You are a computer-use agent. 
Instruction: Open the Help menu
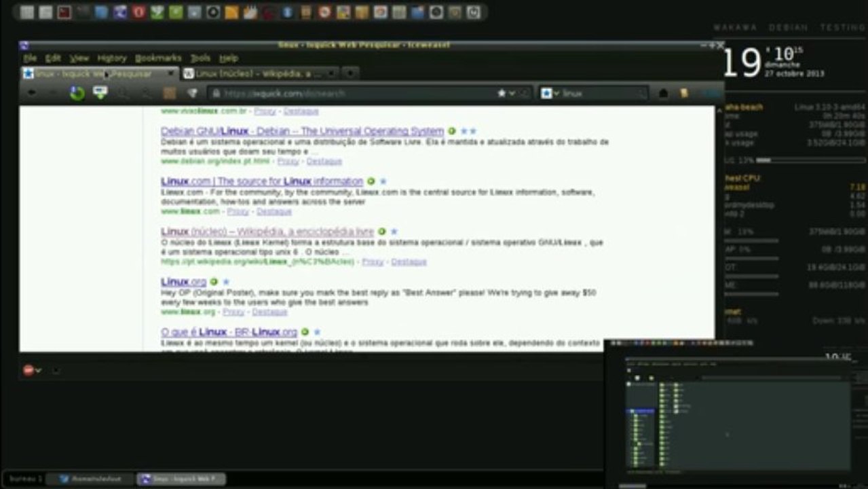coord(229,58)
